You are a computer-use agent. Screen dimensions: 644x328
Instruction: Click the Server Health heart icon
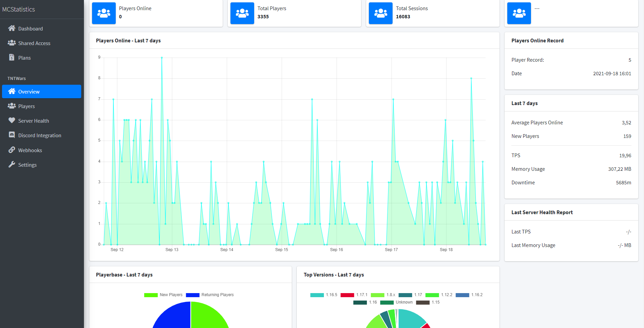(x=12, y=121)
